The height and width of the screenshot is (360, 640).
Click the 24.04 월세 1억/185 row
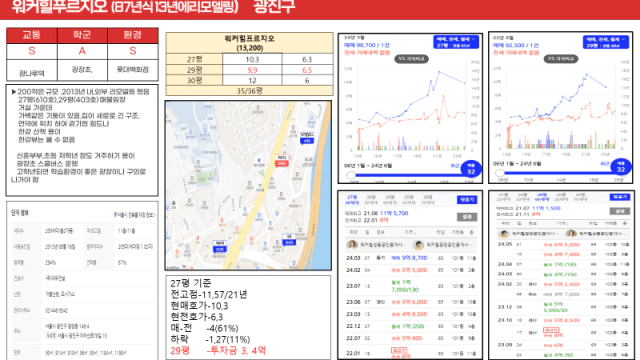563,264
